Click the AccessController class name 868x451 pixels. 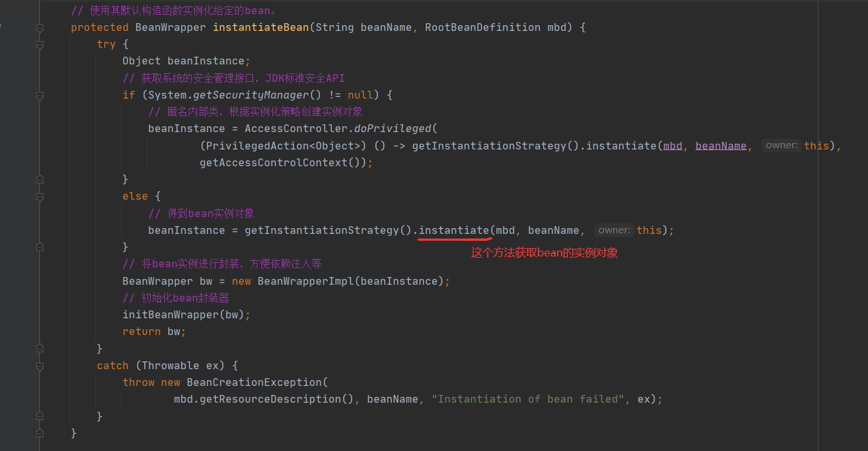coord(296,128)
